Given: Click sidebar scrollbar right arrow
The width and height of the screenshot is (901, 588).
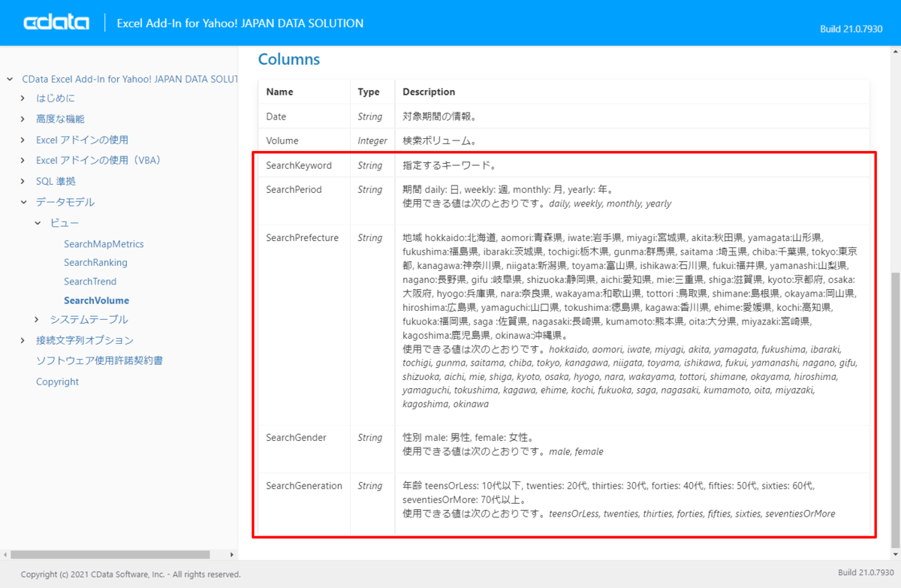Looking at the screenshot, I should pyautogui.click(x=234, y=554).
